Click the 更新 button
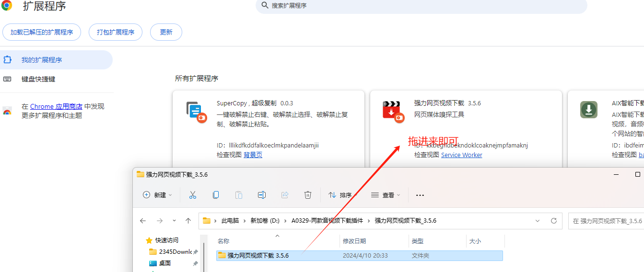 (166, 32)
